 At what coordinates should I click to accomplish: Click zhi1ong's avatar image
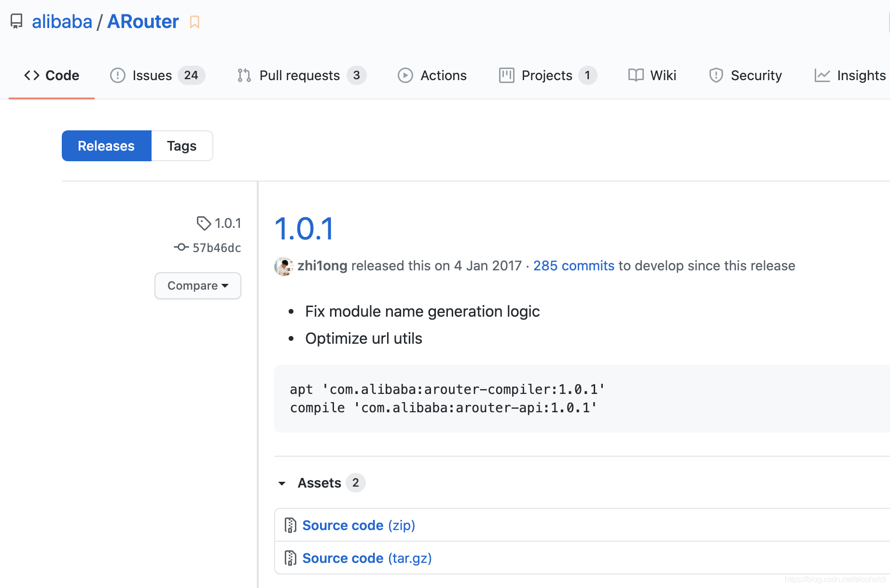[x=284, y=266]
